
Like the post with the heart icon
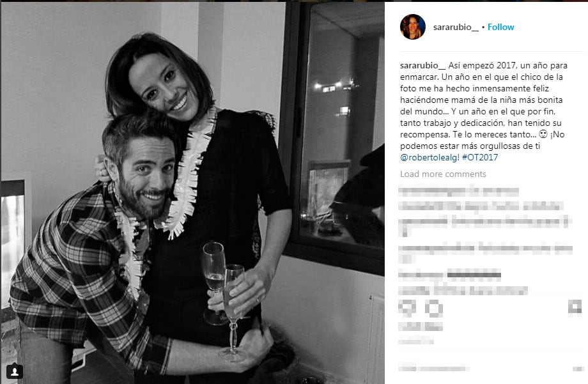[x=407, y=308]
